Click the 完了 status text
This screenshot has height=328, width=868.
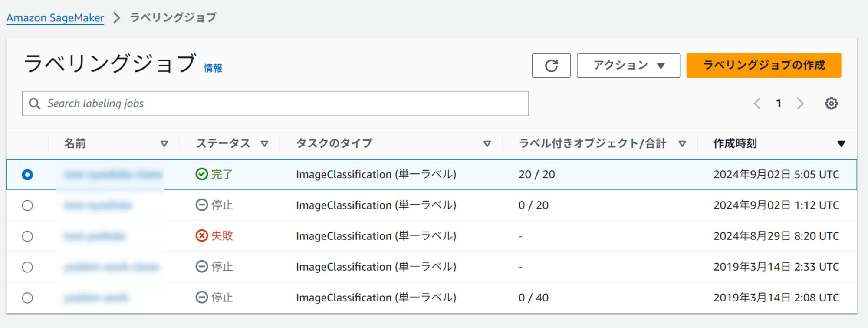click(222, 174)
